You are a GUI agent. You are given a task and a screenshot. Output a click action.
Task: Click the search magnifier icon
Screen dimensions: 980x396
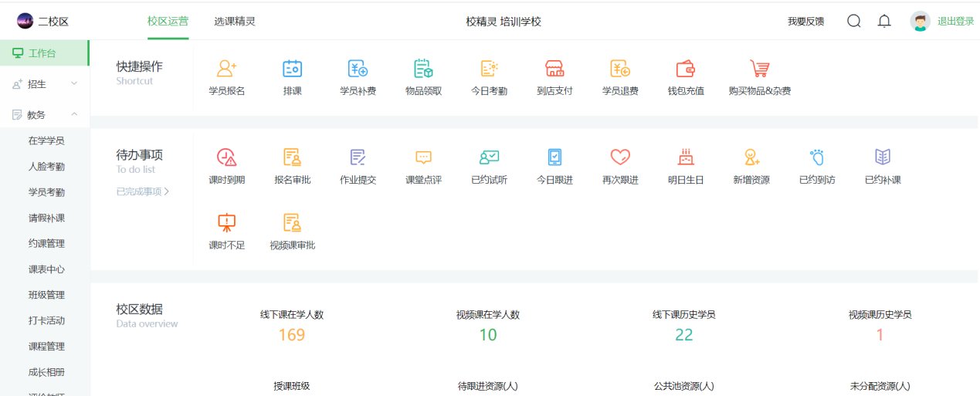pos(854,22)
